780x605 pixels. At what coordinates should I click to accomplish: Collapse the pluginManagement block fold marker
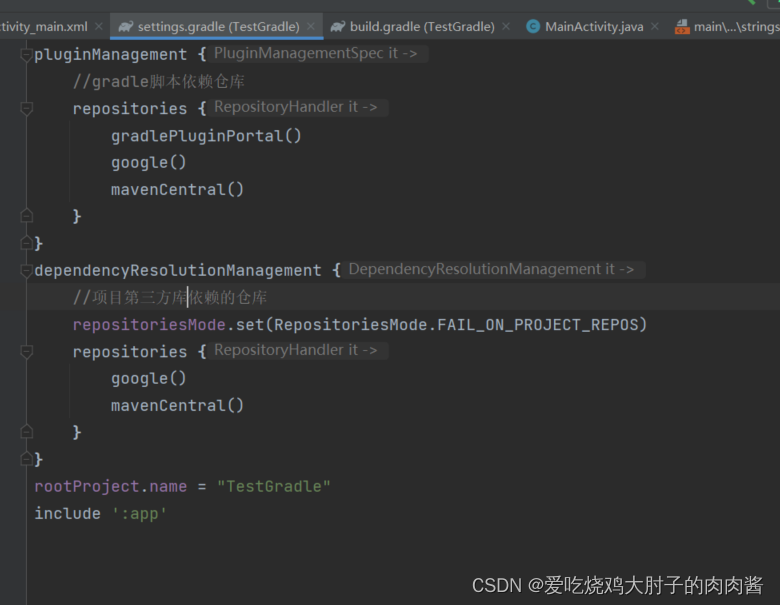pos(26,54)
